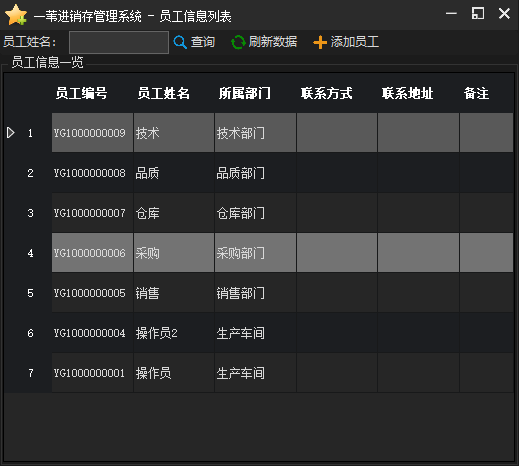Focus the 员工姓名 search input field
This screenshot has width=519, height=466.
click(119, 42)
